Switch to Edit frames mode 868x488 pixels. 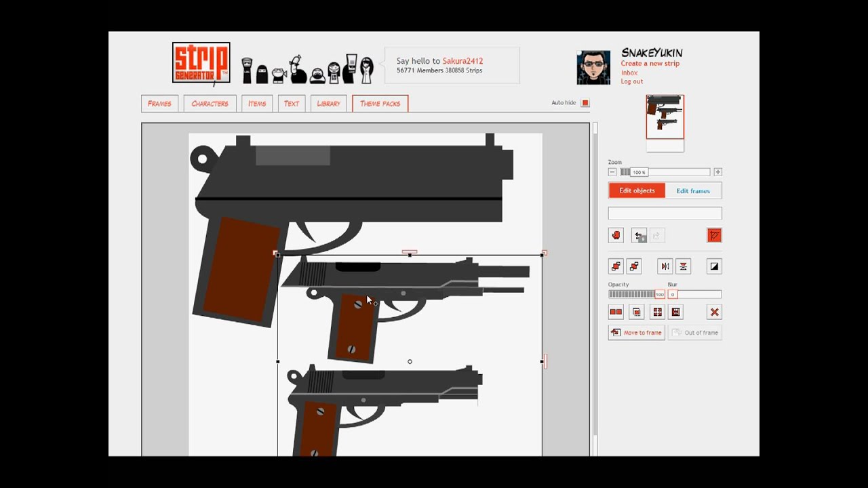[x=693, y=190]
